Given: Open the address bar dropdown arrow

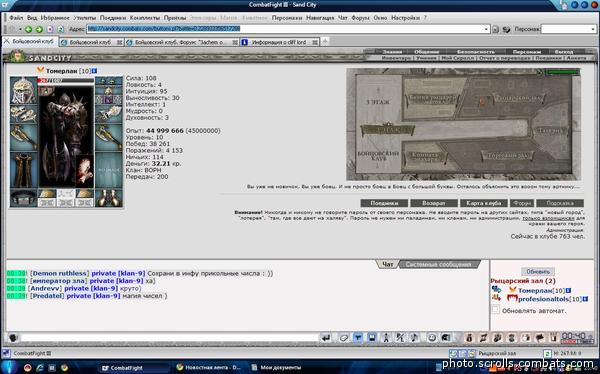Looking at the screenshot, I should click(486, 29).
